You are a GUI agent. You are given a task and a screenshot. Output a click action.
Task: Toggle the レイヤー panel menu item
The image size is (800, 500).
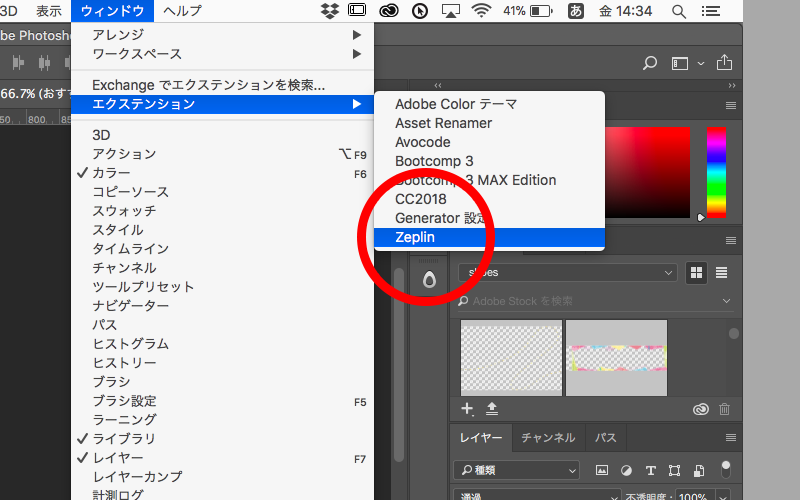coord(223,458)
